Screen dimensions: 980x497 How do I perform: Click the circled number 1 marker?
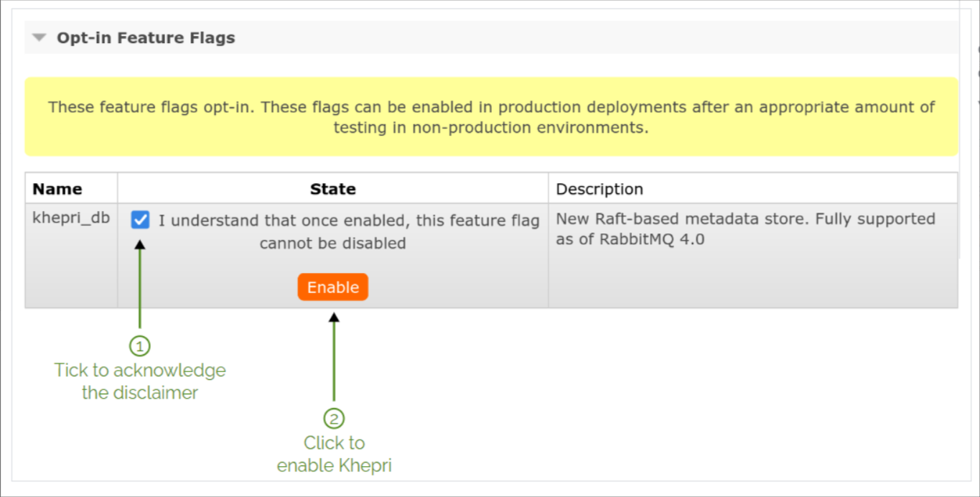tap(140, 346)
